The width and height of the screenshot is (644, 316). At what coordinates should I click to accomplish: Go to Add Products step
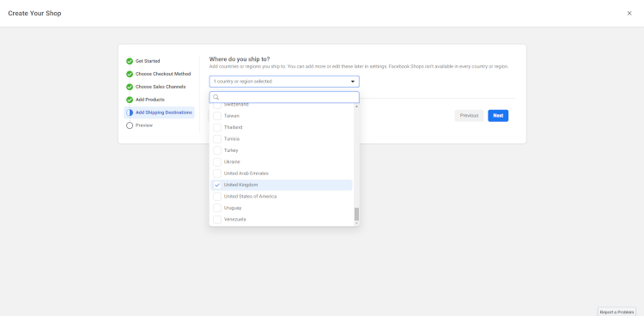[150, 100]
